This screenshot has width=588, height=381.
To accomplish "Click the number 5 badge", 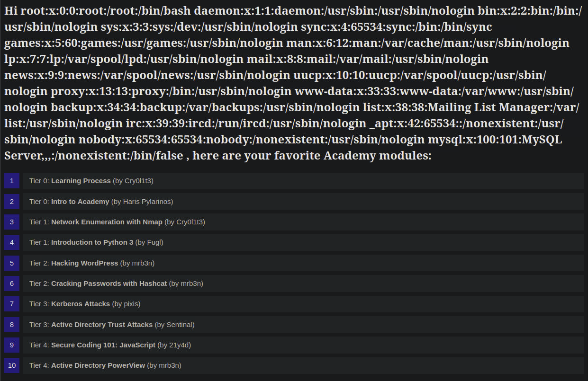I will tap(12, 263).
